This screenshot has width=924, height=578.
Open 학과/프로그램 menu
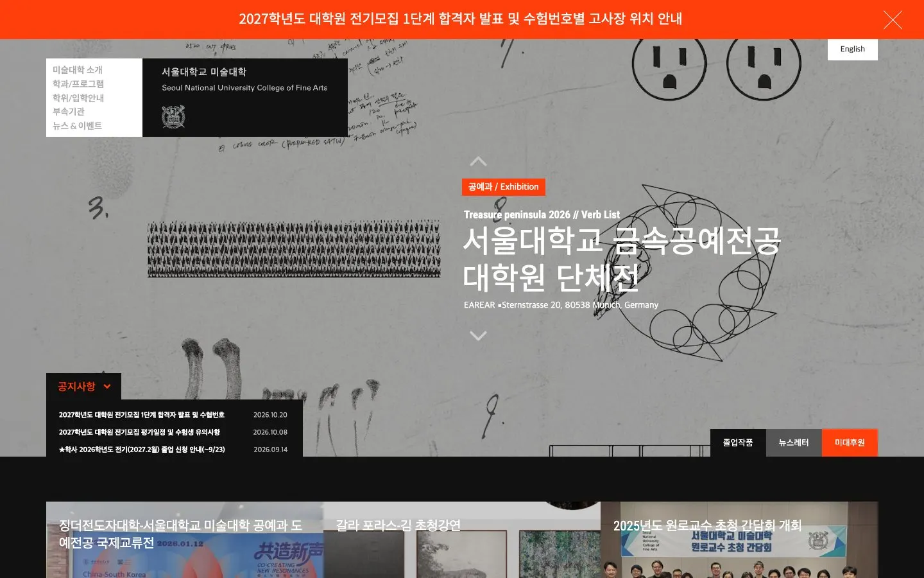pos(78,84)
